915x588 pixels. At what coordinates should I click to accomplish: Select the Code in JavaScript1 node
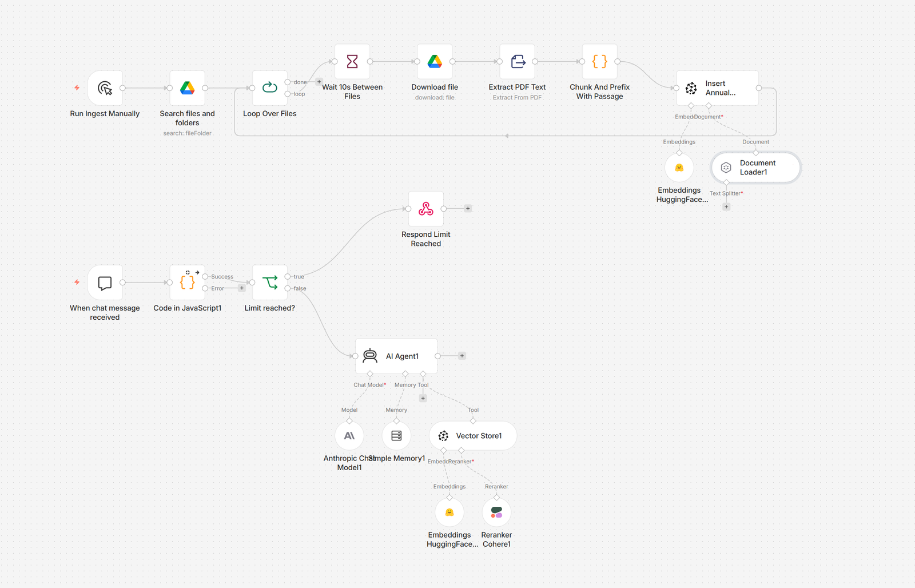coord(187,283)
